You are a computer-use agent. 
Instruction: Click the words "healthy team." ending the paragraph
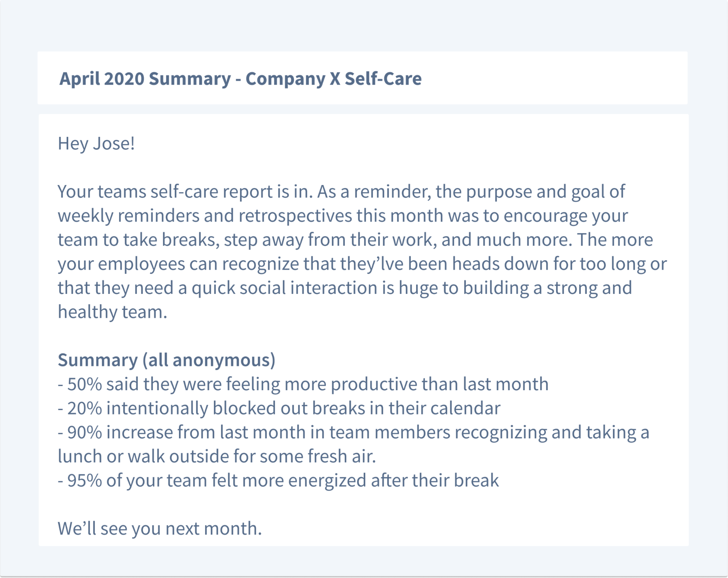[x=112, y=312]
